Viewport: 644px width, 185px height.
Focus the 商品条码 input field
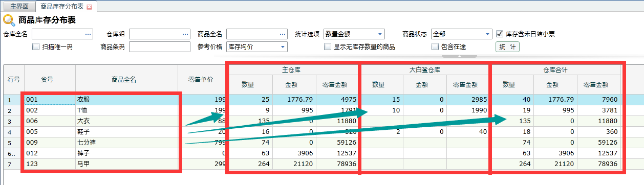pos(160,47)
